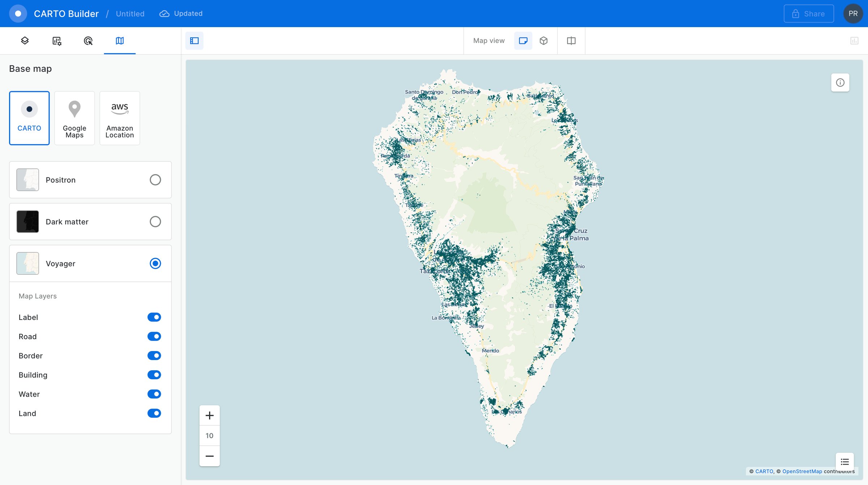868x485 pixels.
Task: Toggle the Border map layer
Action: [x=154, y=355]
